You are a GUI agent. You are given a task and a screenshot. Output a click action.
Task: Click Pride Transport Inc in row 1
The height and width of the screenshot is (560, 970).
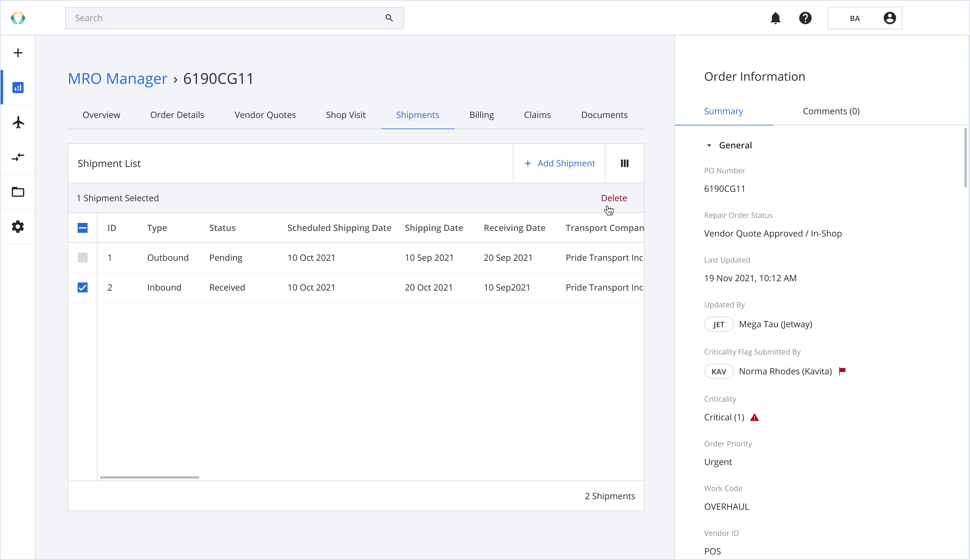pyautogui.click(x=604, y=258)
